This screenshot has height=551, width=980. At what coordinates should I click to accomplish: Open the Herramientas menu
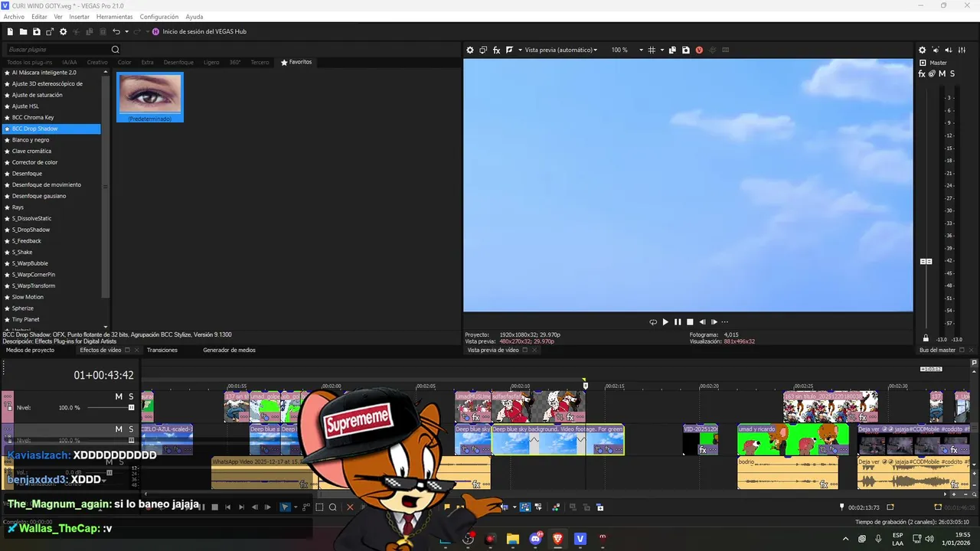point(114,17)
